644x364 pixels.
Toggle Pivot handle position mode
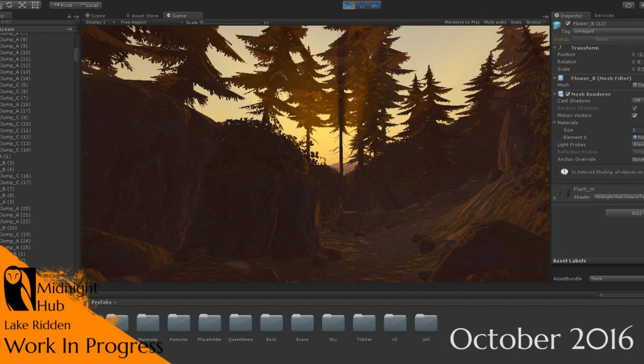click(x=63, y=5)
